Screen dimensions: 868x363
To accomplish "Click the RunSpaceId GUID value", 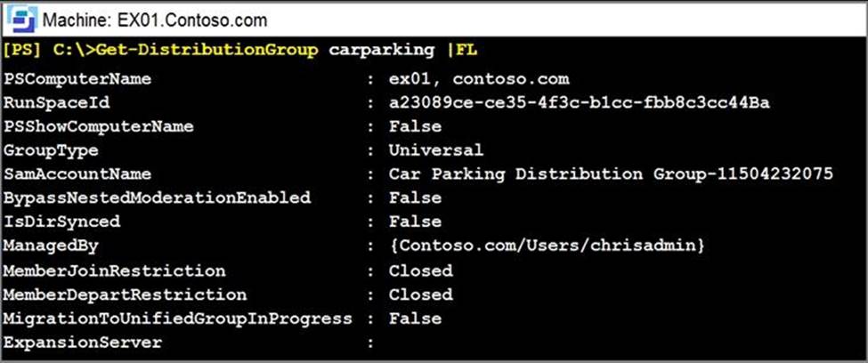I will click(579, 103).
